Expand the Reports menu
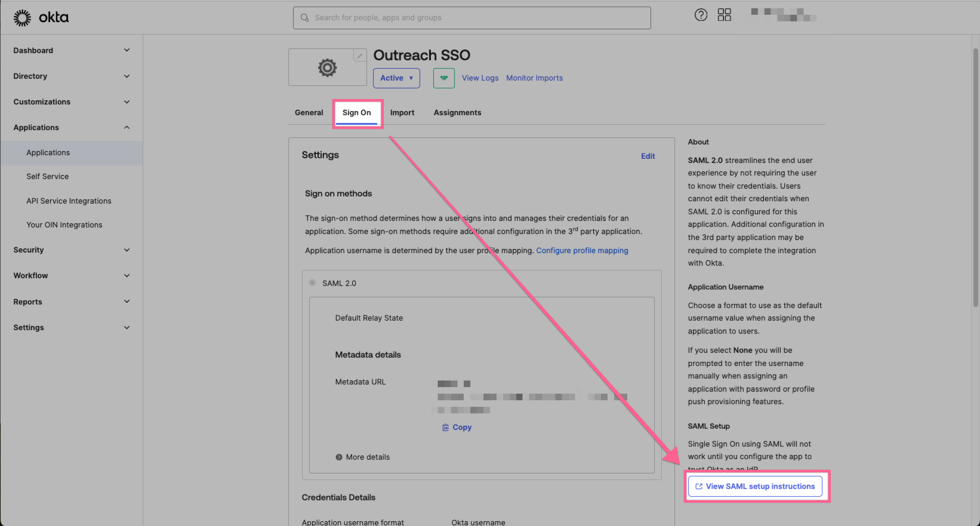 [72, 302]
